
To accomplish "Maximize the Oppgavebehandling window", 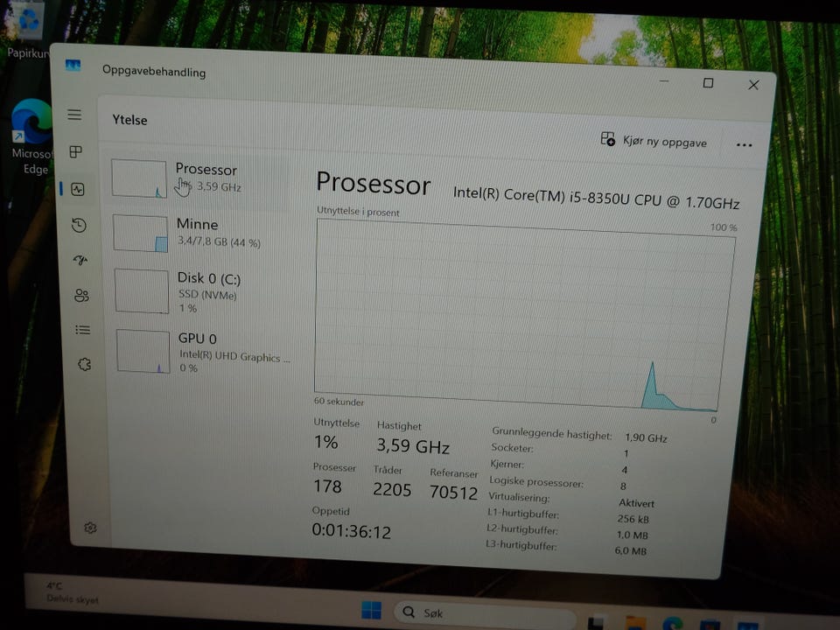I will pos(708,83).
